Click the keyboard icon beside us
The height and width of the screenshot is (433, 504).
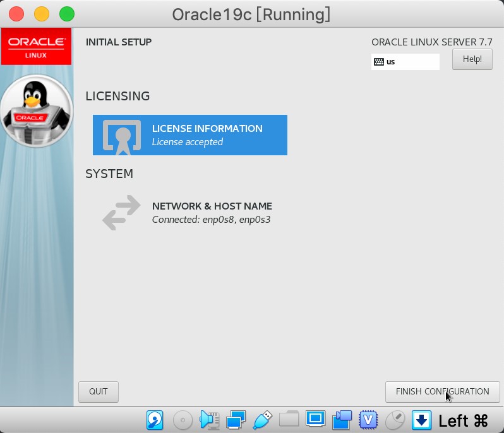379,62
